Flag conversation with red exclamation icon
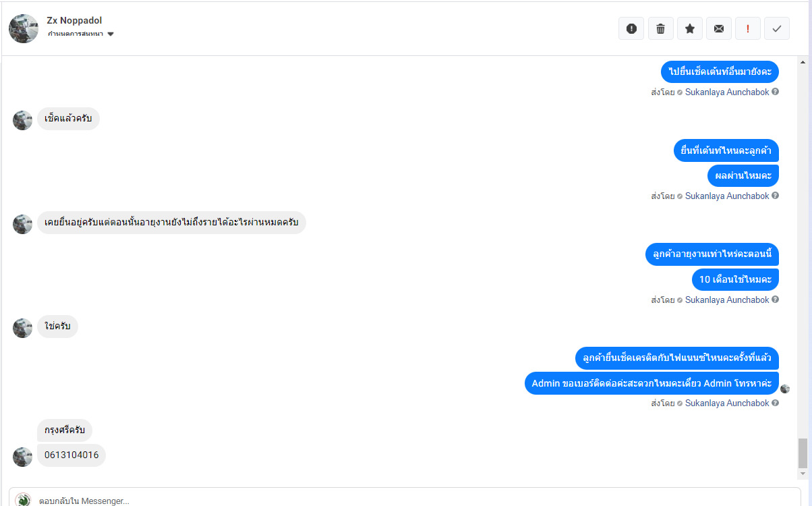Image resolution: width=812 pixels, height=506 pixels. 748,28
